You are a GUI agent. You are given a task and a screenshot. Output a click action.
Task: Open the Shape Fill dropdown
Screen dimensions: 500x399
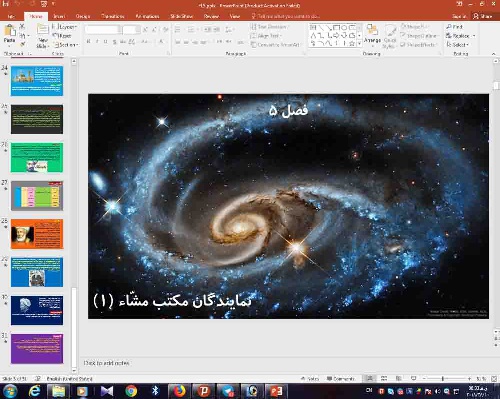[x=414, y=26]
